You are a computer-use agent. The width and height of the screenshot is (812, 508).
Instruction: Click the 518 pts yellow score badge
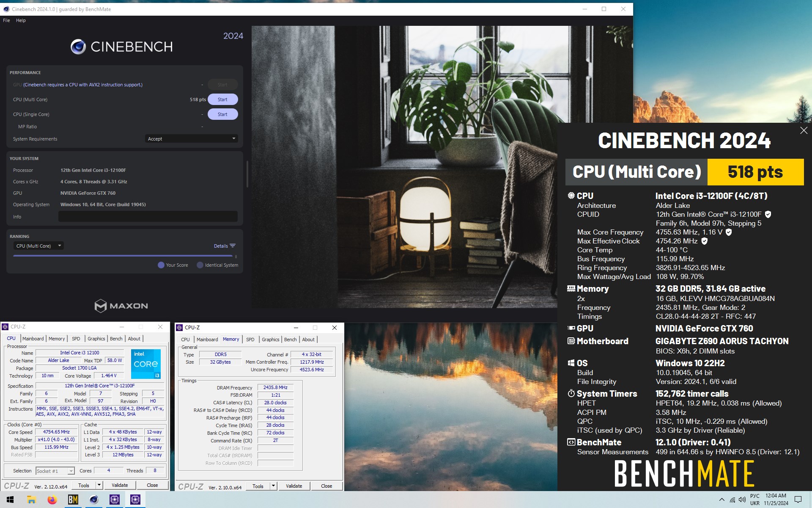click(755, 172)
